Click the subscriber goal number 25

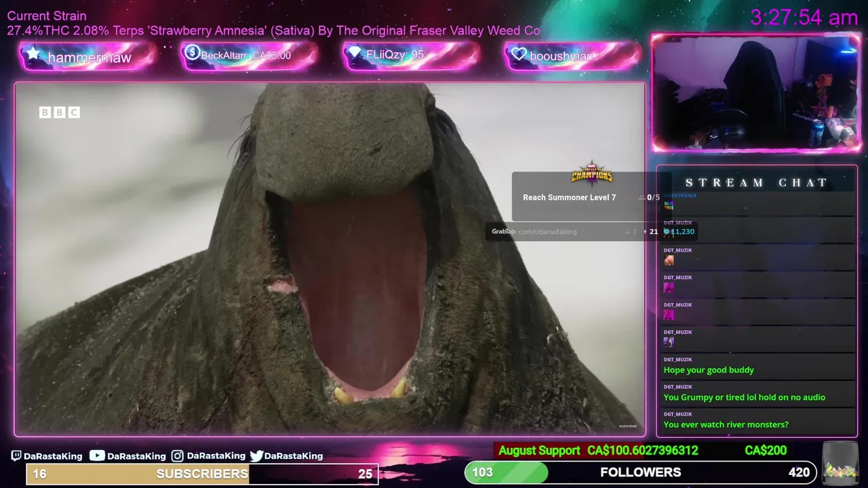coord(365,474)
